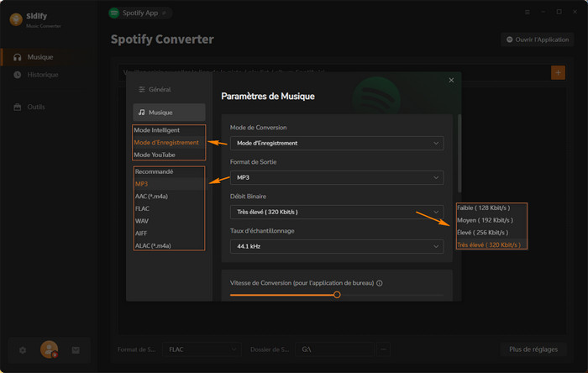
Task: Click the Sidify logo icon
Action: click(16, 19)
